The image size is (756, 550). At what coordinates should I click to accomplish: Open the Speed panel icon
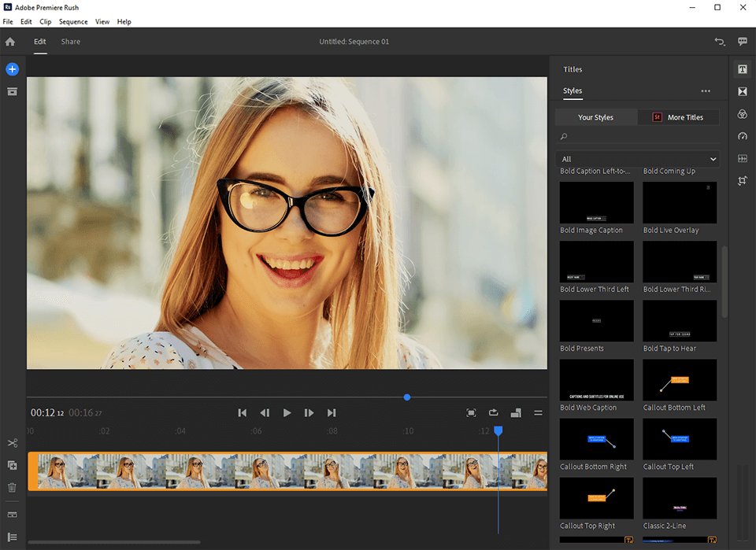tap(742, 136)
